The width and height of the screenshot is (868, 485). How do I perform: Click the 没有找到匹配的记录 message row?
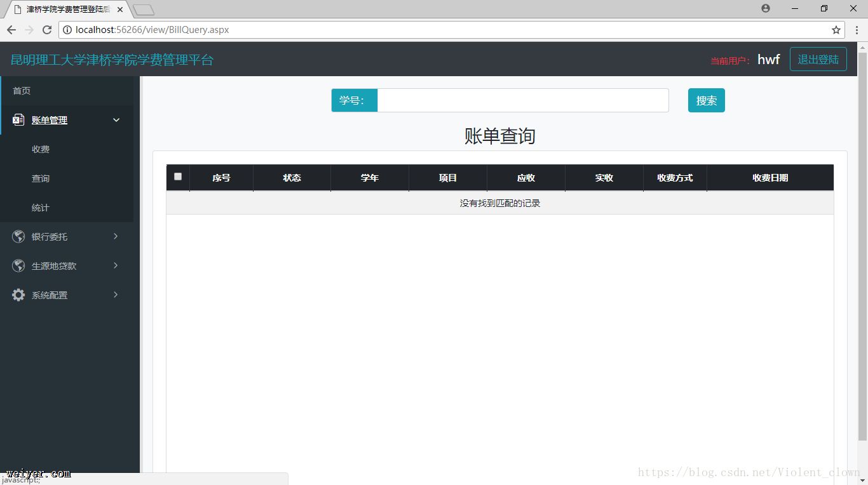(x=500, y=203)
